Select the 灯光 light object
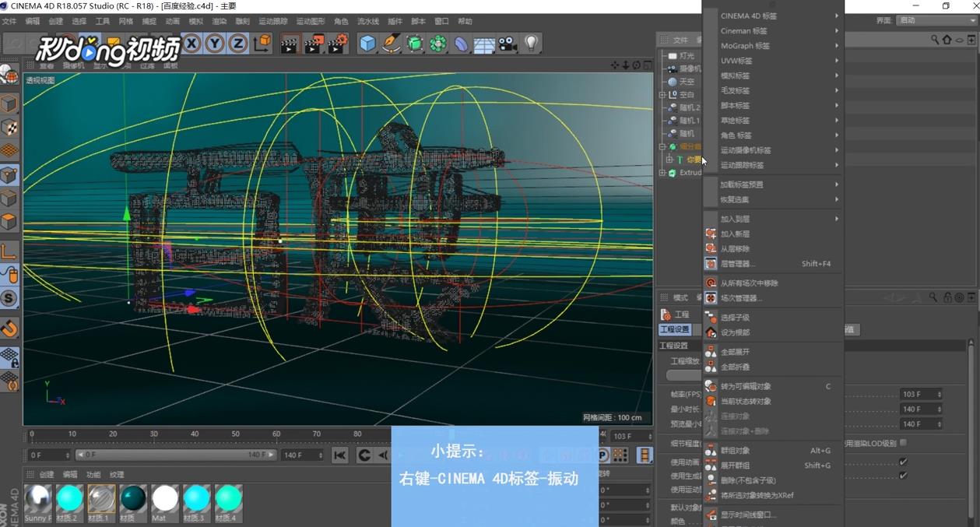980x527 pixels. click(x=687, y=56)
